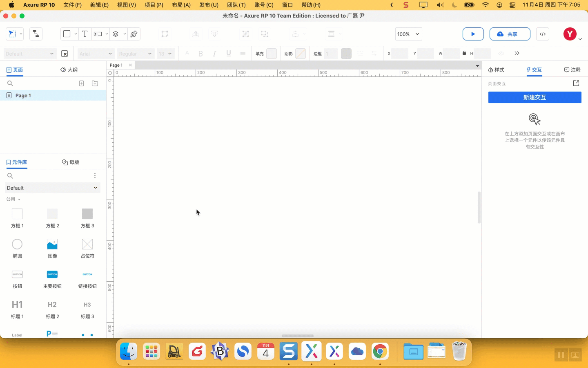The height and width of the screenshot is (368, 588).
Task: Click the widget library search icon
Action: pos(10,176)
